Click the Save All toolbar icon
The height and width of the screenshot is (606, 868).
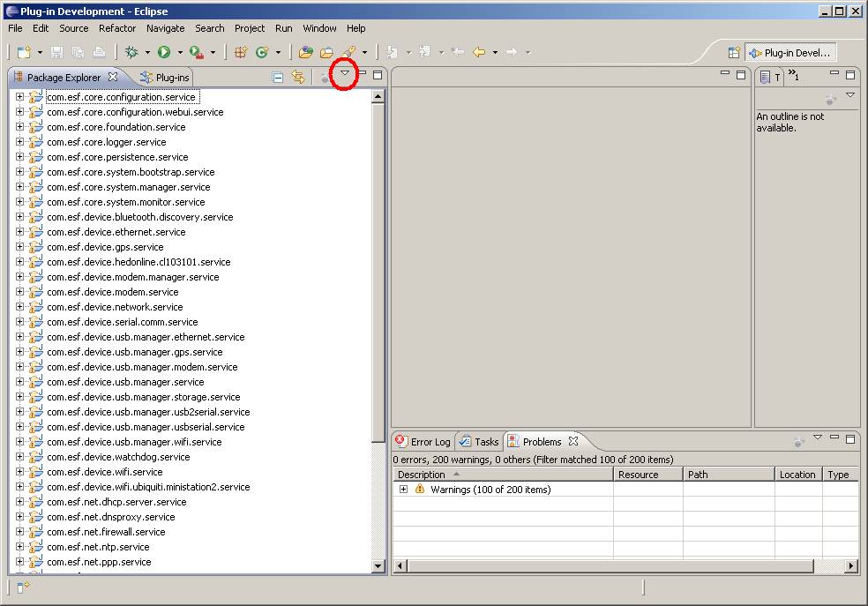click(x=78, y=53)
